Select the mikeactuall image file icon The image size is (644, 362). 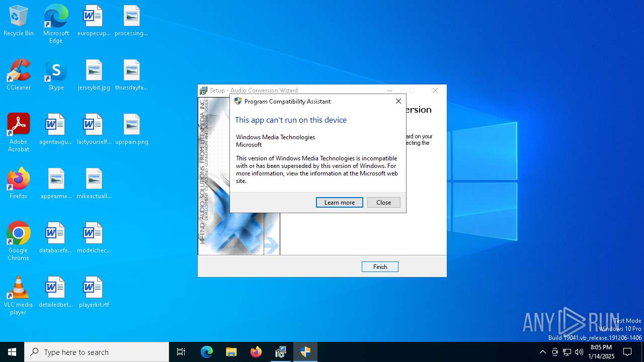coord(94,184)
